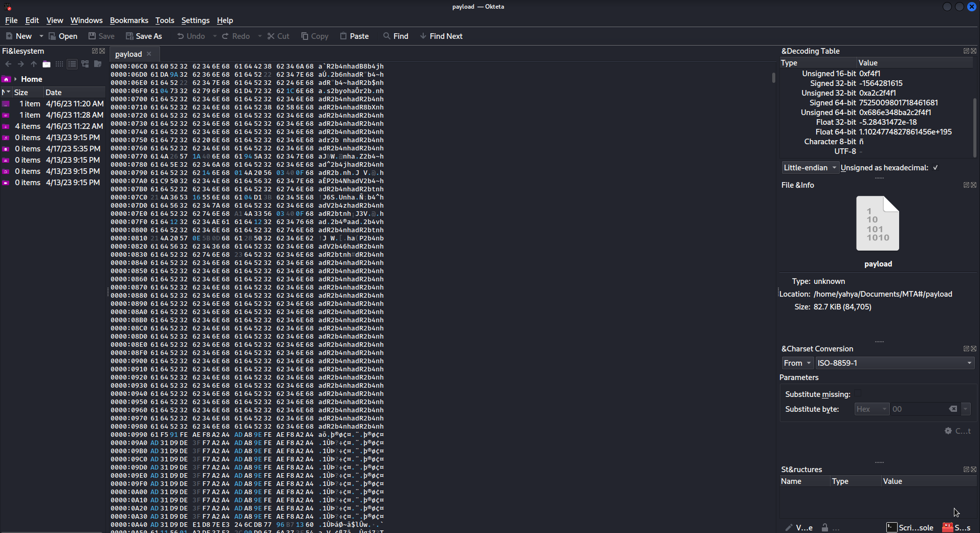Float the Filesystem panel
The height and width of the screenshot is (533, 980).
click(x=95, y=51)
